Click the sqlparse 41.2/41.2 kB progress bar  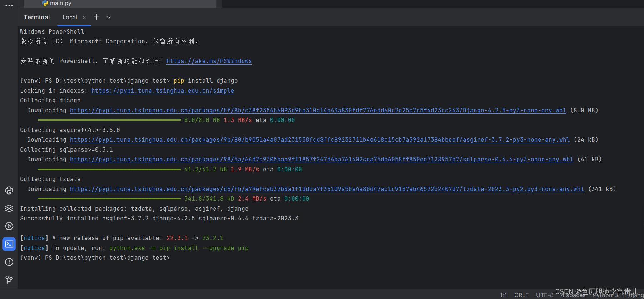coord(109,170)
